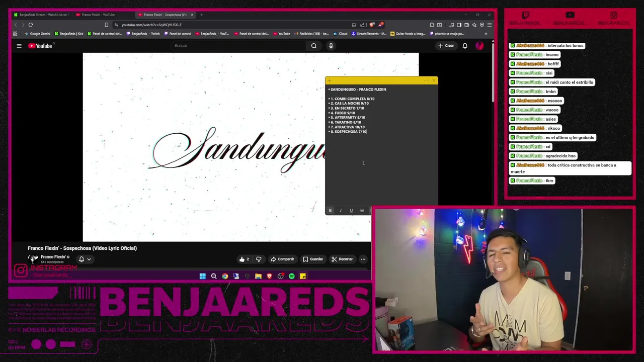Open Google Gemini bookmark
This screenshot has width=644, height=362.
37,34
